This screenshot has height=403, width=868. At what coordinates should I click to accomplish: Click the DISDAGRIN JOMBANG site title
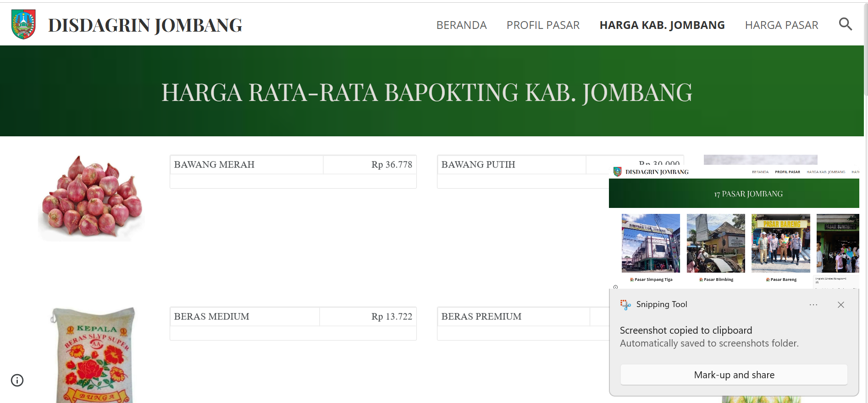pos(145,25)
